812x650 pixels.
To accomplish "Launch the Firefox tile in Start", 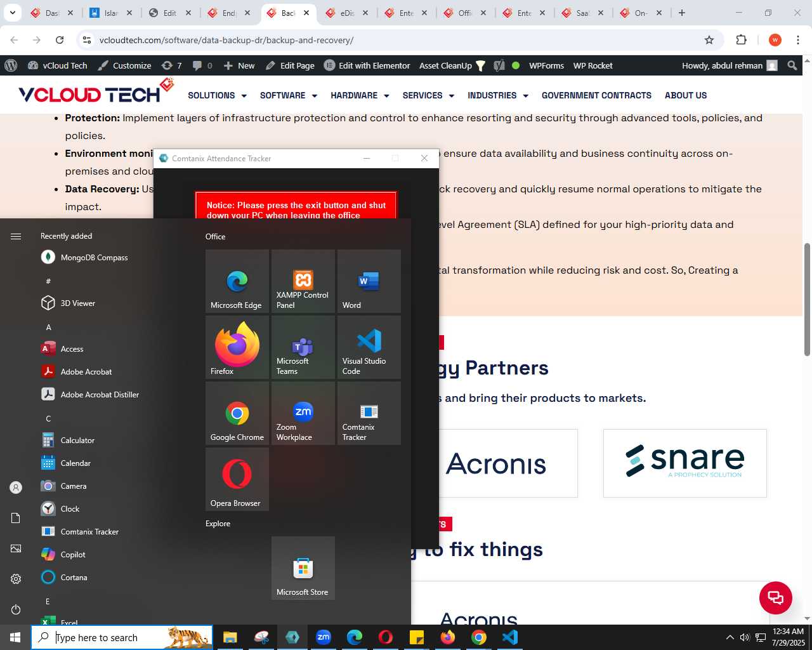I will (x=237, y=347).
